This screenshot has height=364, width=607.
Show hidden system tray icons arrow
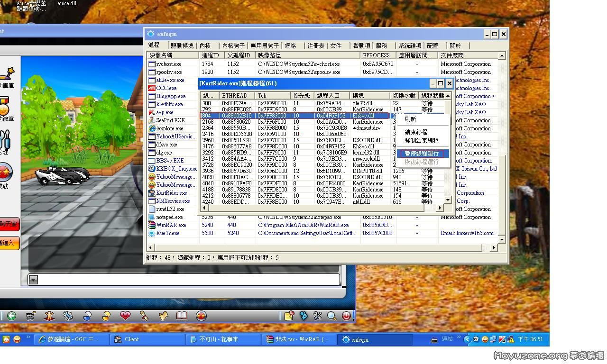[467, 339]
